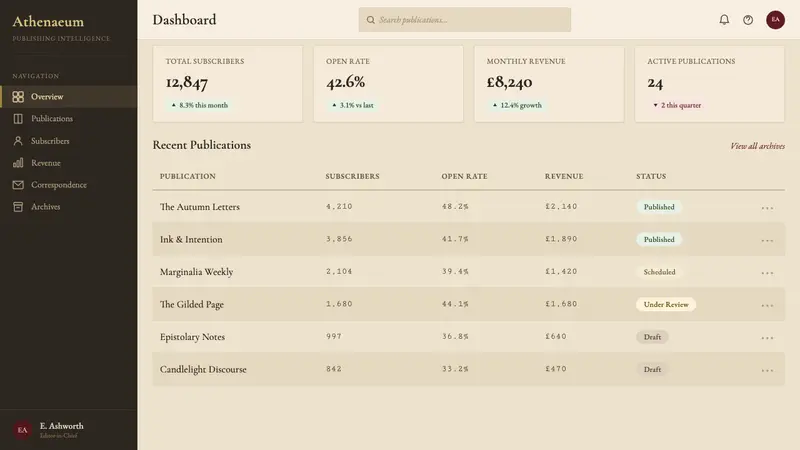
Task: Select the Athenaeum logo title
Action: pyautogui.click(x=48, y=21)
